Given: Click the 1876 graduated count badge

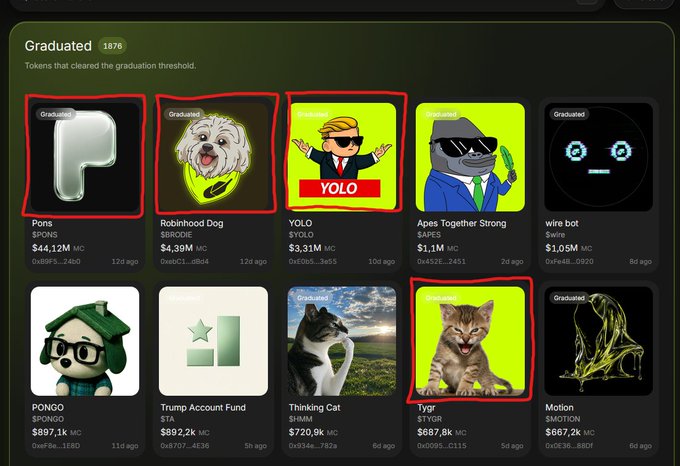Looking at the screenshot, I should click(112, 46).
